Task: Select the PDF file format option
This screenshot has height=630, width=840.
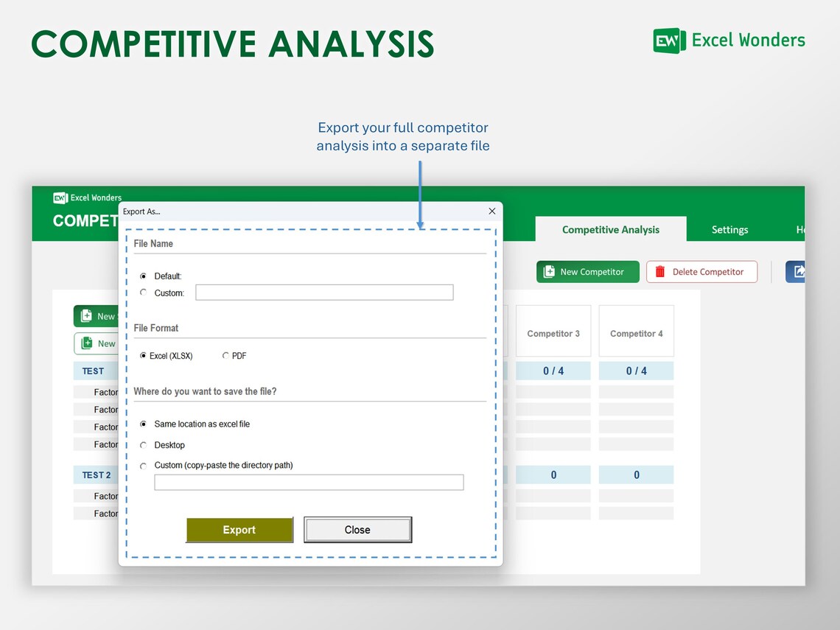Action: click(x=225, y=355)
